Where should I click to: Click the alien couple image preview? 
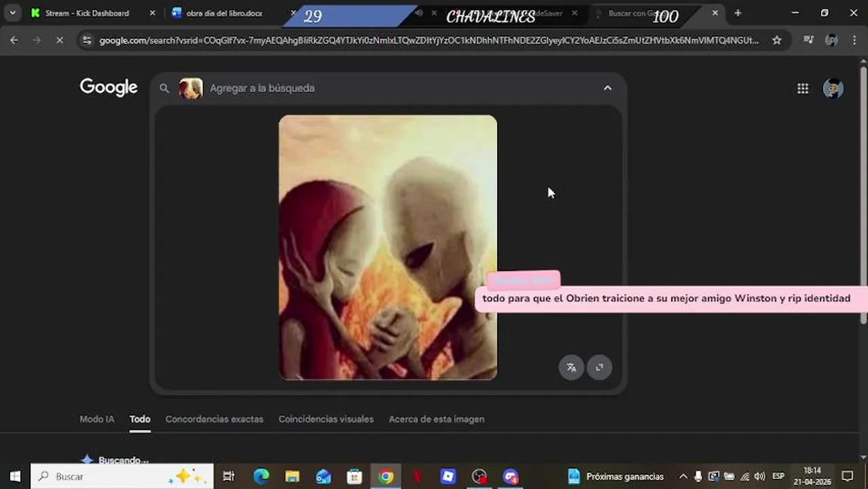(x=388, y=247)
